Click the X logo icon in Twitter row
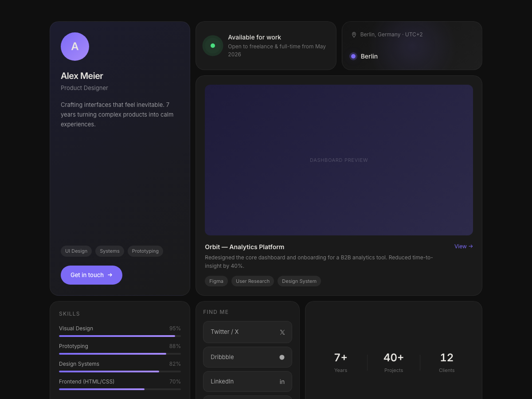532x399 pixels. pyautogui.click(x=282, y=332)
